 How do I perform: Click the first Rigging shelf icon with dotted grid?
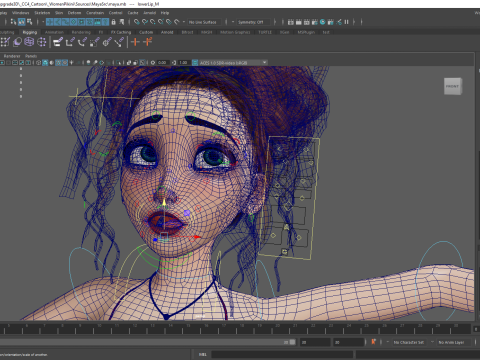pos(5,42)
